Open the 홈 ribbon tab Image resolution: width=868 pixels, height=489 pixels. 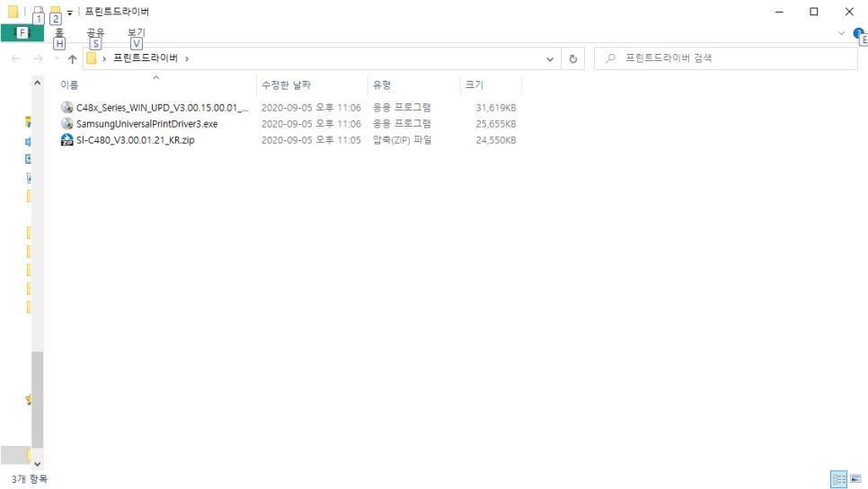coord(59,32)
